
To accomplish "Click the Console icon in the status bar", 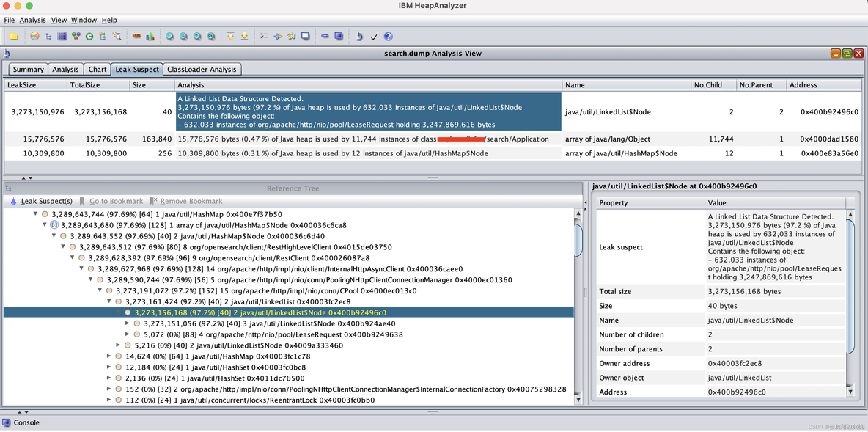I will [x=7, y=422].
